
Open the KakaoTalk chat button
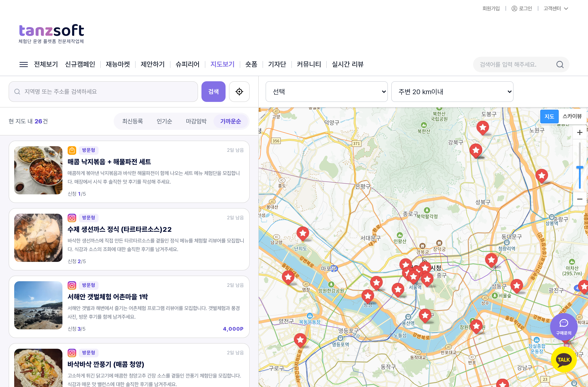pyautogui.click(x=564, y=359)
